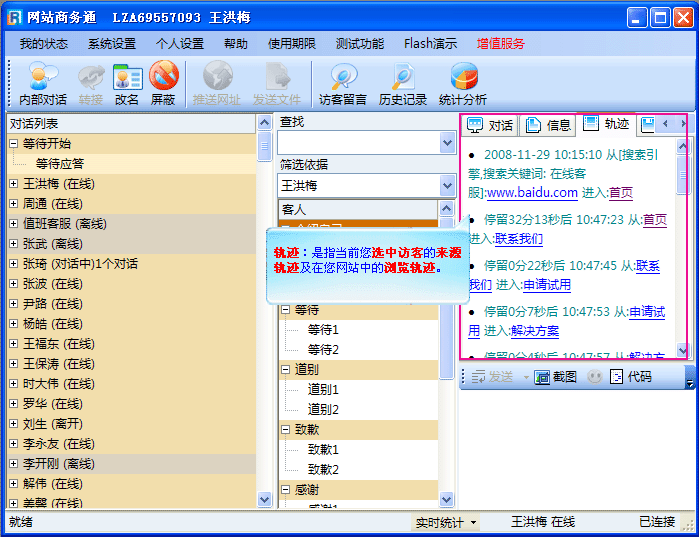Click the 截图 screenshot icon
Image resolution: width=699 pixels, height=537 pixels.
pos(542,377)
